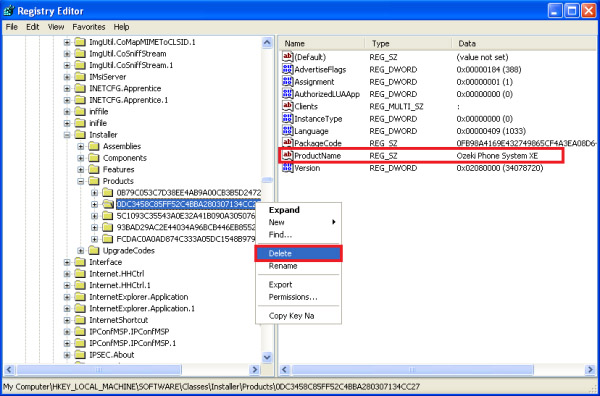Image resolution: width=600 pixels, height=396 pixels.
Task: Open the File menu
Action: point(11,27)
